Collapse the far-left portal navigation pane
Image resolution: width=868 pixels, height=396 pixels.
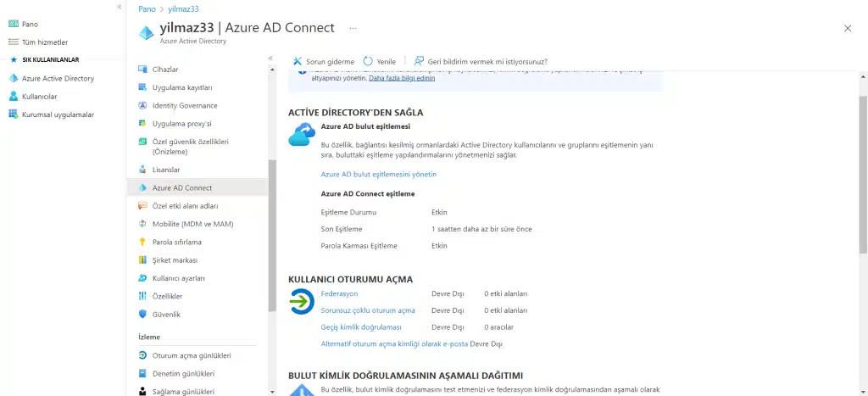pos(119,7)
